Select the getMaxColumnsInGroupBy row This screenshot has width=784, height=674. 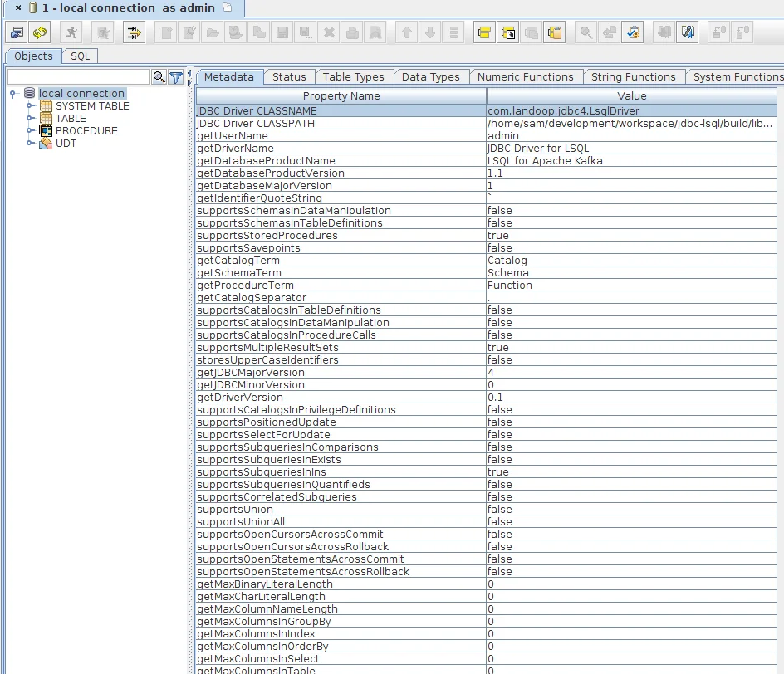(x=486, y=621)
